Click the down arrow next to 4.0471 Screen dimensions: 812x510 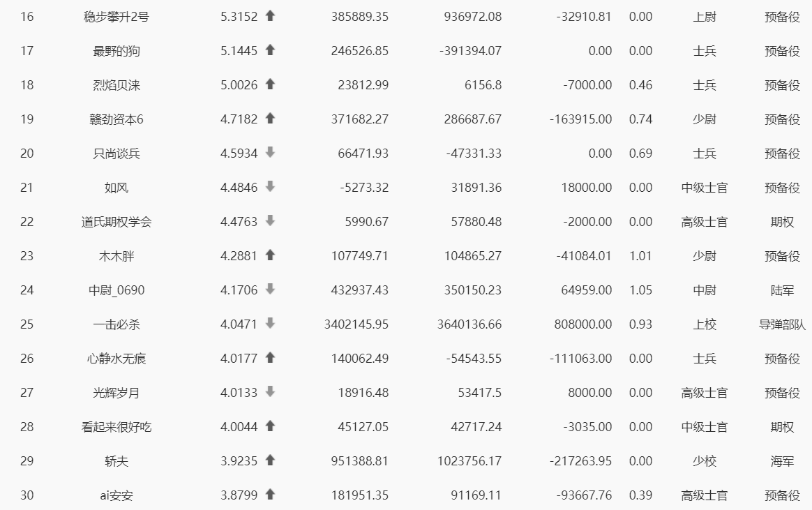(x=270, y=323)
